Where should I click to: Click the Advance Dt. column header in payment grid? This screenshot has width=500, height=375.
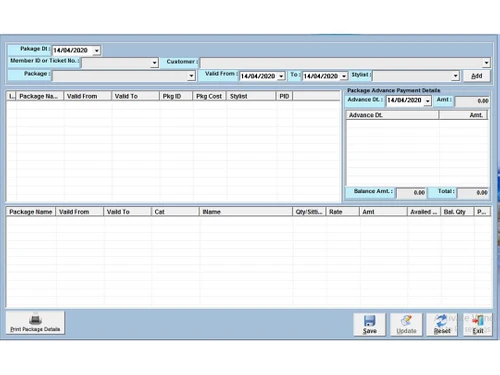tap(392, 115)
